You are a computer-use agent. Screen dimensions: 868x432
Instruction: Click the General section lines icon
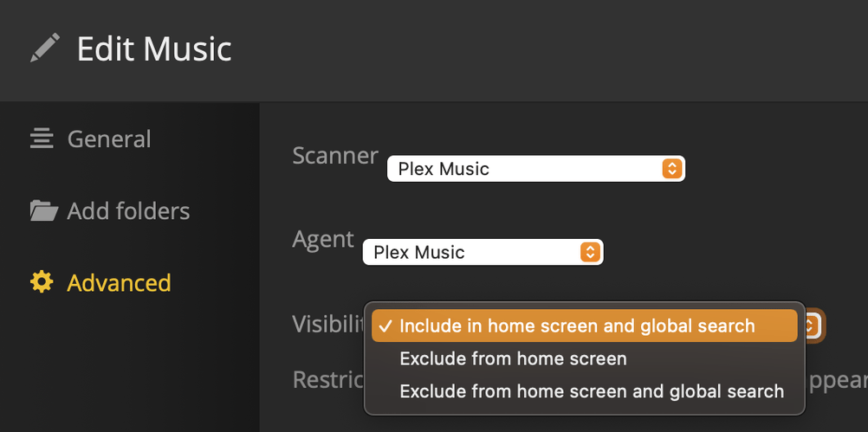pyautogui.click(x=42, y=139)
